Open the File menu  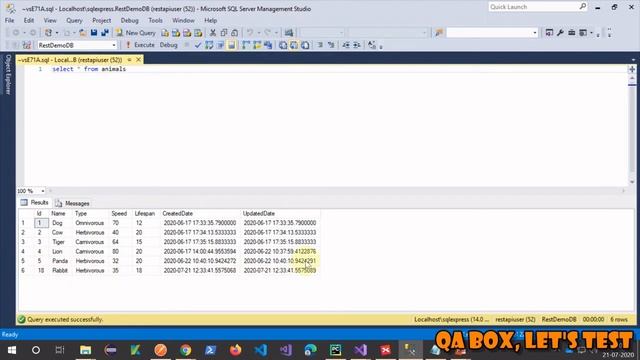(9, 20)
